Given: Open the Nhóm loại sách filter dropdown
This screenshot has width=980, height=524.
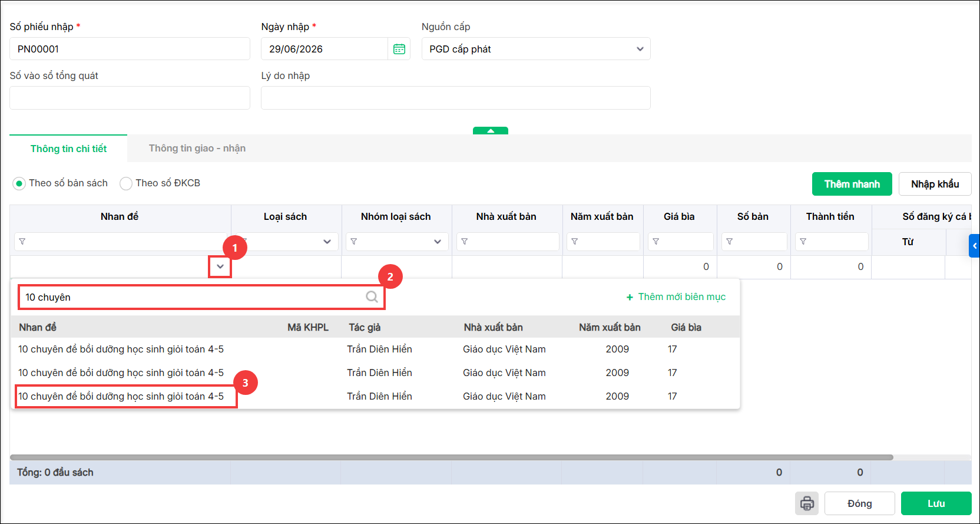Looking at the screenshot, I should [x=438, y=242].
